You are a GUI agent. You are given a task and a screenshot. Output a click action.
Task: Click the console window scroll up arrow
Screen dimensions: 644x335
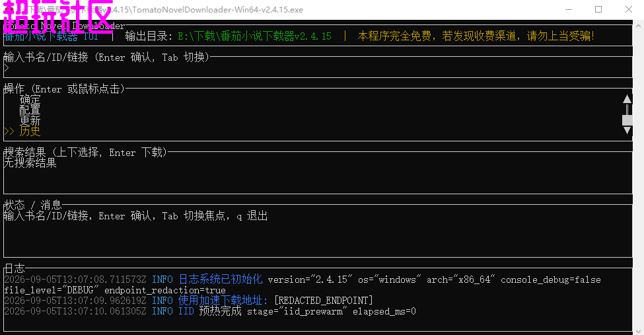click(638, 26)
